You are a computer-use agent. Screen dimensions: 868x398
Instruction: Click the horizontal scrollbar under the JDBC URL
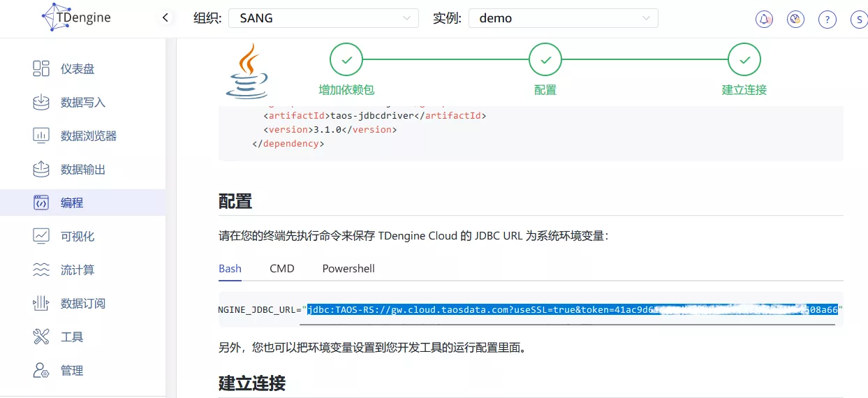(x=567, y=324)
